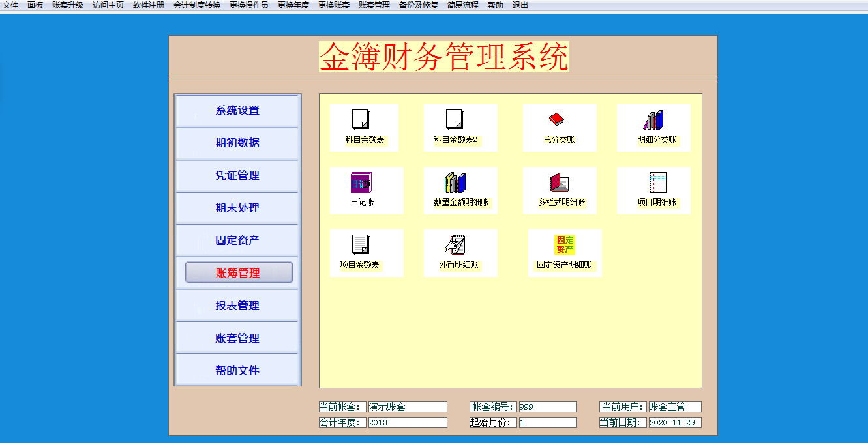Screen dimensions: 868x443
Task: Open 项目余额表 icon
Action: (361, 245)
